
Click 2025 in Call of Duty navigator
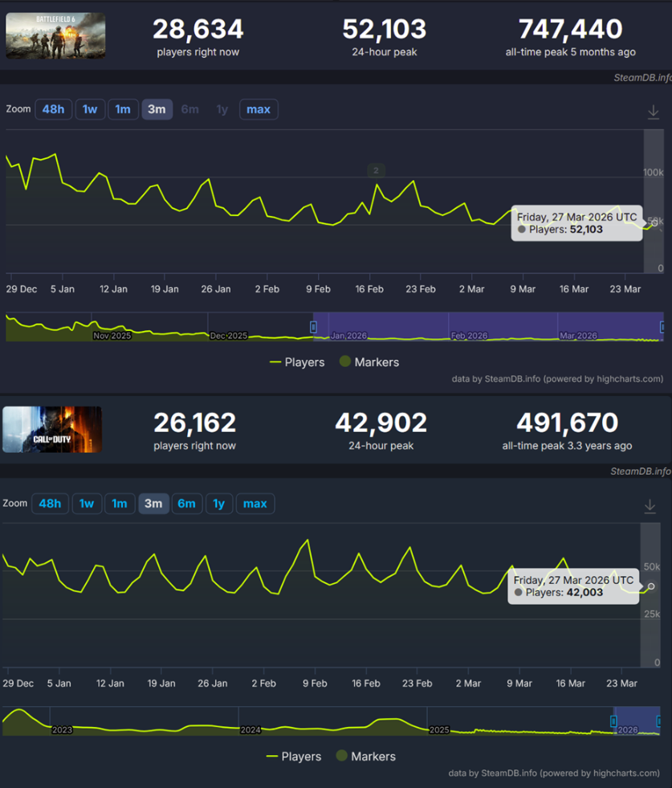coord(439,729)
